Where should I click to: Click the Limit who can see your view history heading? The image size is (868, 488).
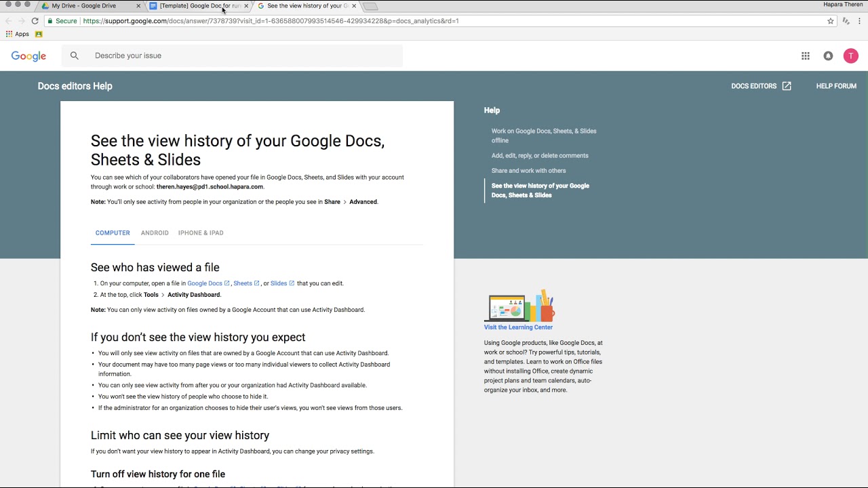(180, 435)
